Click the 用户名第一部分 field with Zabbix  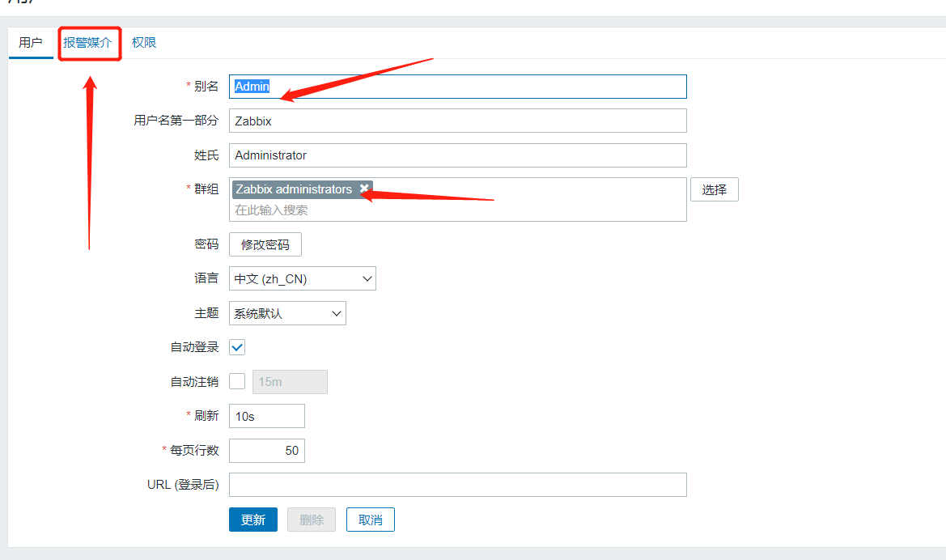click(458, 121)
